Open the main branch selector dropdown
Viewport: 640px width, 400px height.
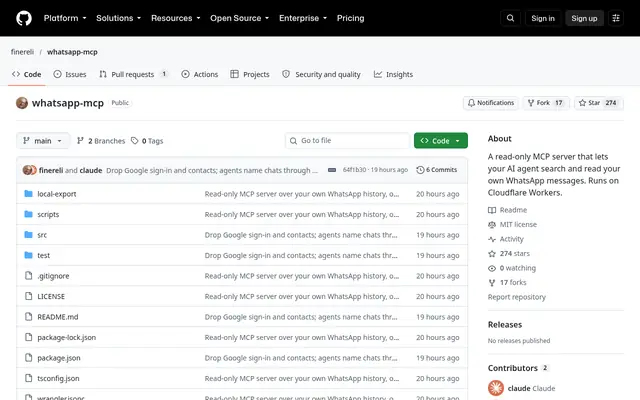(x=43, y=141)
